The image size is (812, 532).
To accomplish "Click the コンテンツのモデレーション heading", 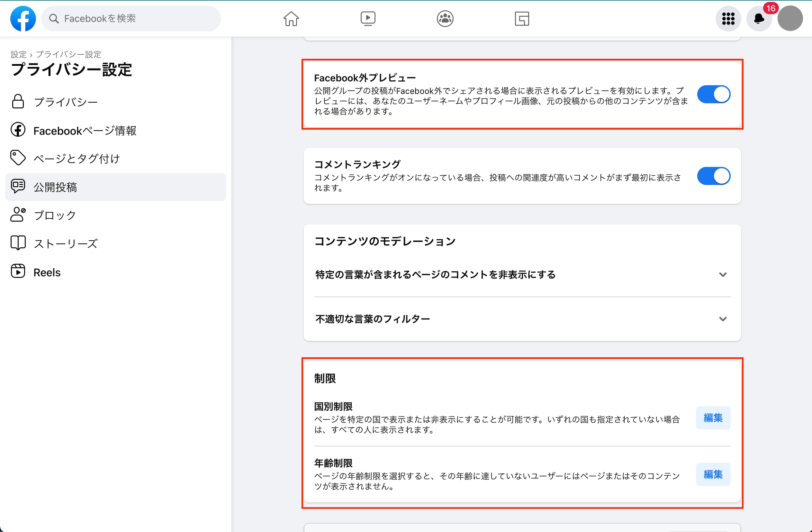I will pos(385,241).
